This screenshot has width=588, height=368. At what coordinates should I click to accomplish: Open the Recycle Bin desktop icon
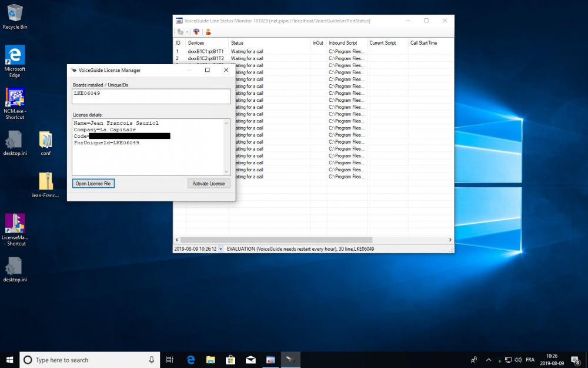point(15,17)
